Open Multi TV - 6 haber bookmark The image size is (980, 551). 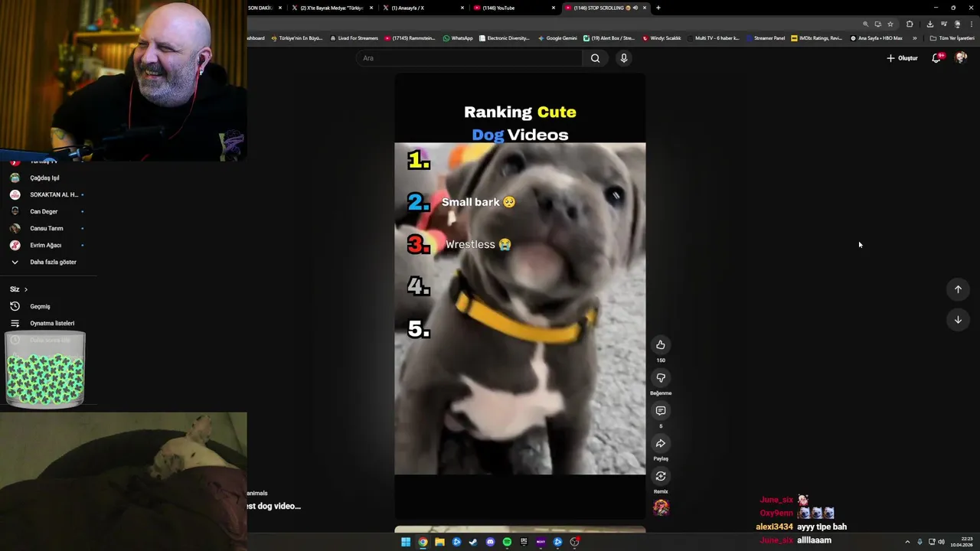tap(714, 38)
